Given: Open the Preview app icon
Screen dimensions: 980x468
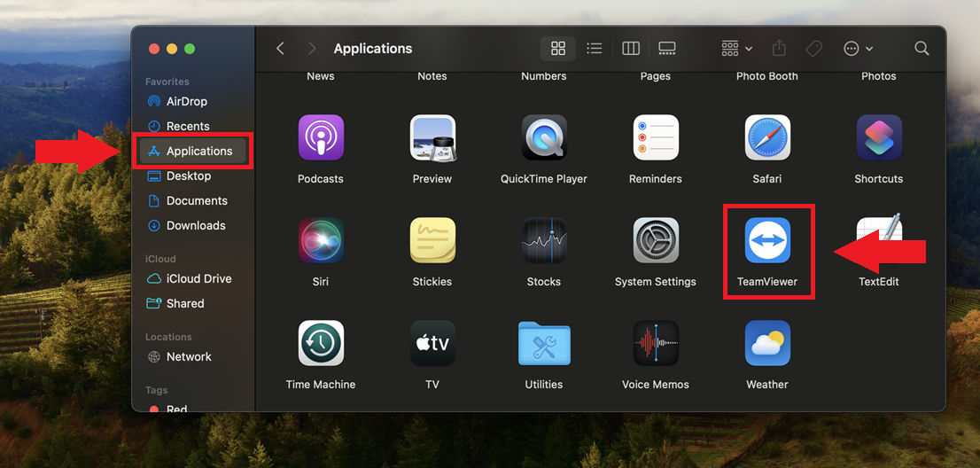Looking at the screenshot, I should [x=432, y=137].
